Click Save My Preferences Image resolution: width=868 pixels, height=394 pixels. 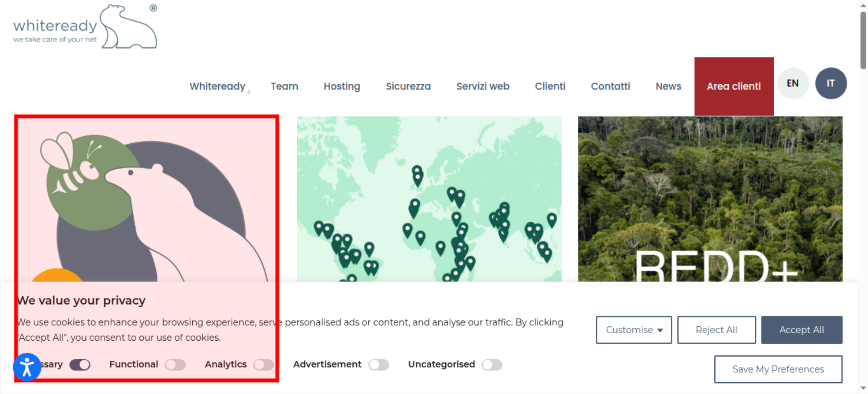[x=778, y=369]
